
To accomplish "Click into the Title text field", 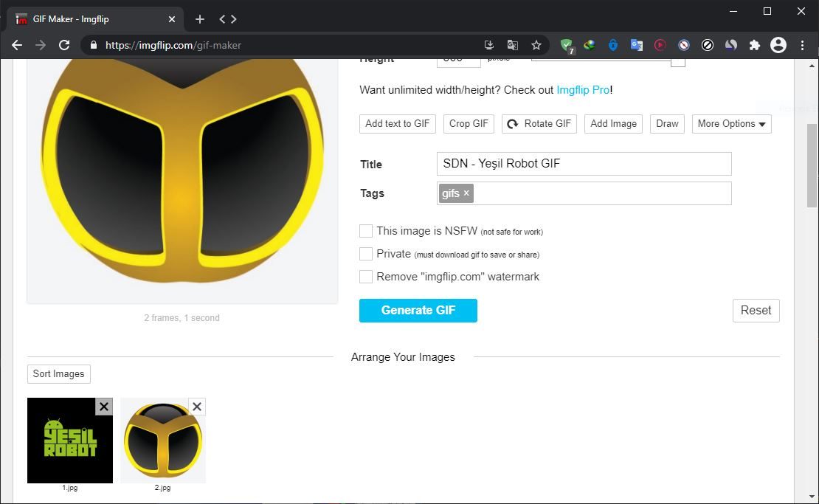I will click(x=584, y=164).
